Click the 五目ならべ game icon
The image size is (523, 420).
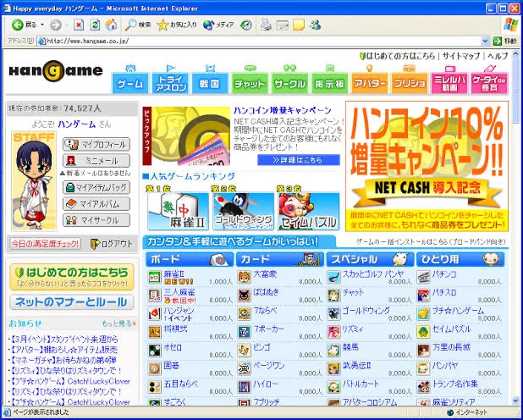tap(155, 387)
